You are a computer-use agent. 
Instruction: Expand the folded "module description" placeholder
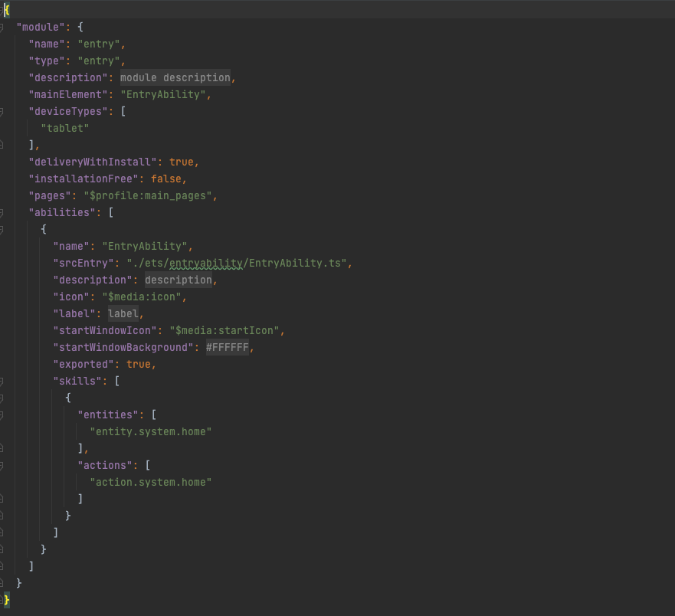[175, 78]
